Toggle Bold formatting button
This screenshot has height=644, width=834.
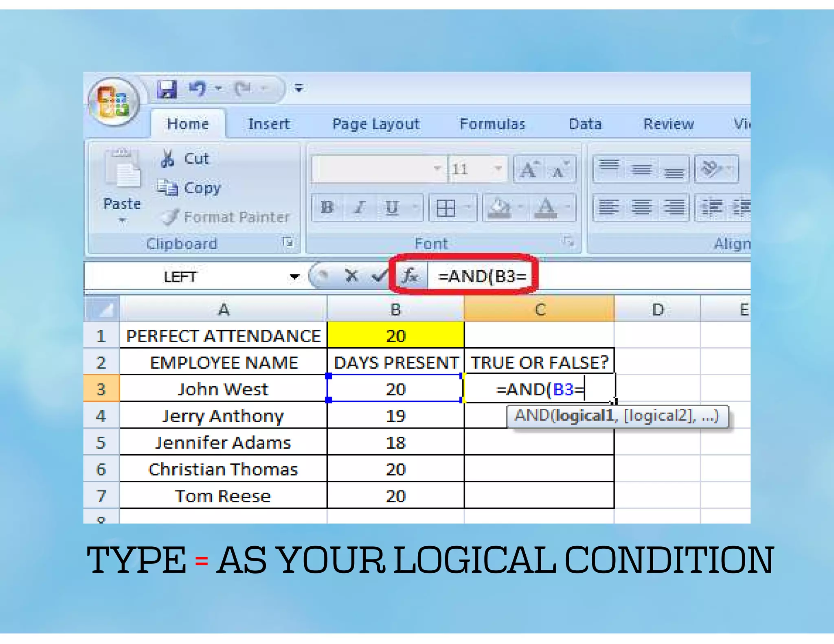(x=327, y=208)
